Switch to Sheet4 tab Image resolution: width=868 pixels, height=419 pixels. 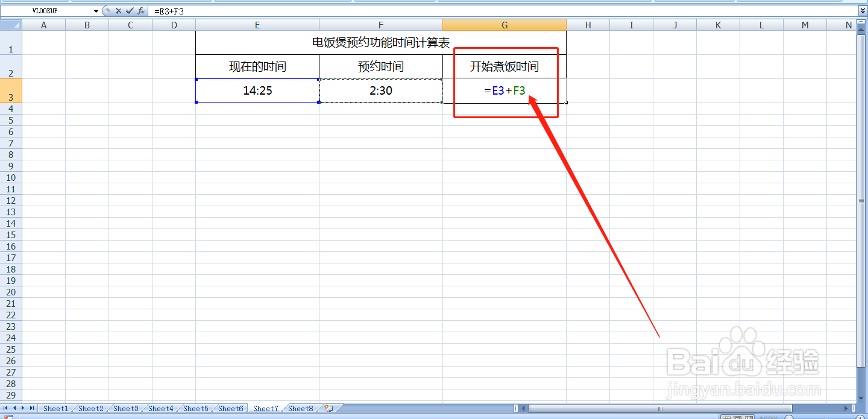160,409
